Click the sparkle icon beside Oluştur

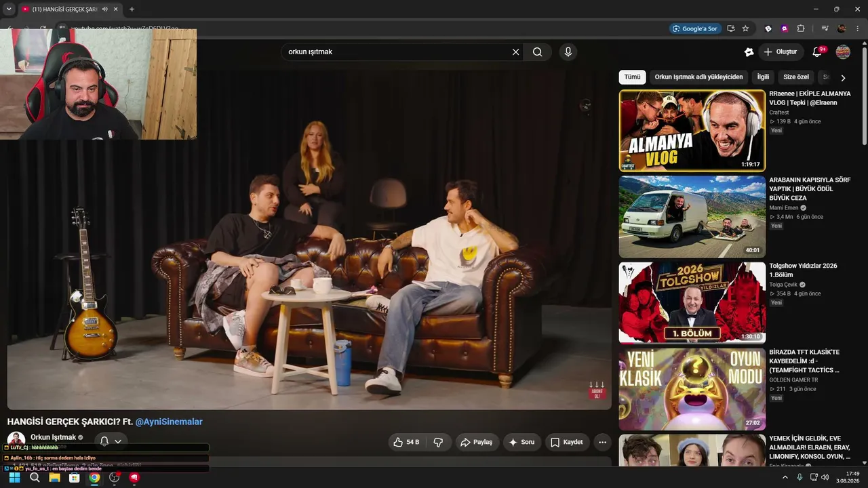(x=749, y=52)
